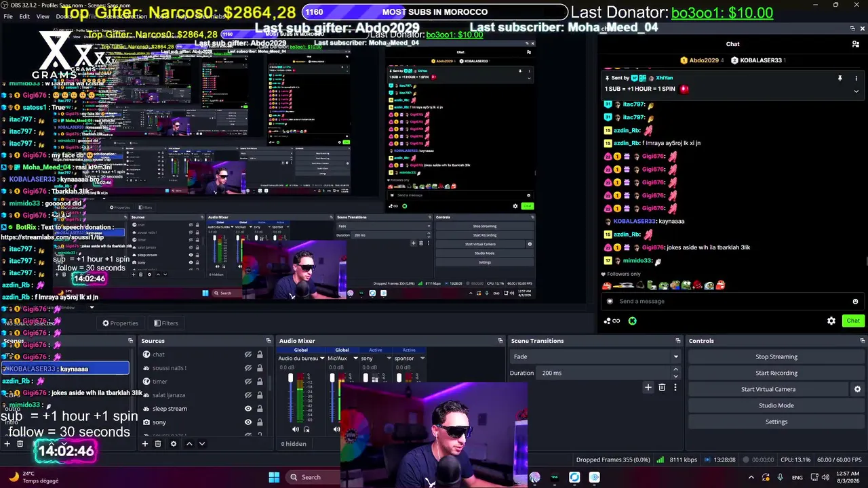Add a configurable transition with plus icon
Image resolution: width=868 pixels, height=488 pixels.
tap(648, 388)
